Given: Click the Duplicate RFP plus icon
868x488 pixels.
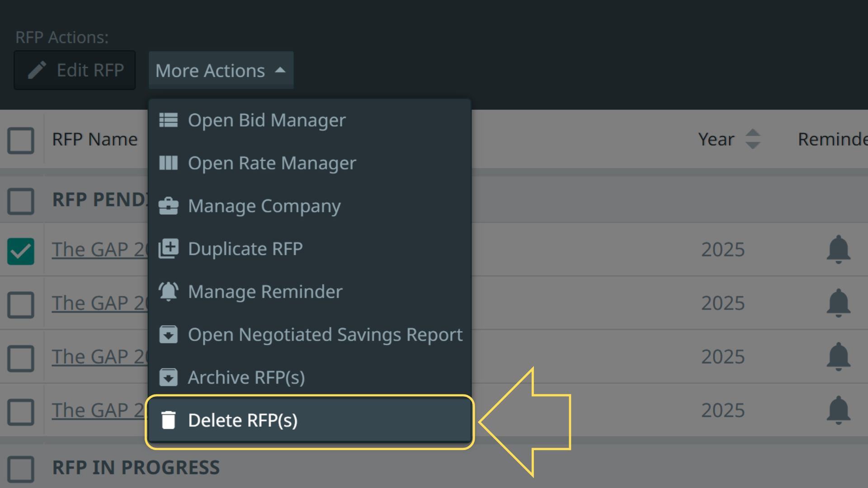Looking at the screenshot, I should coord(168,249).
